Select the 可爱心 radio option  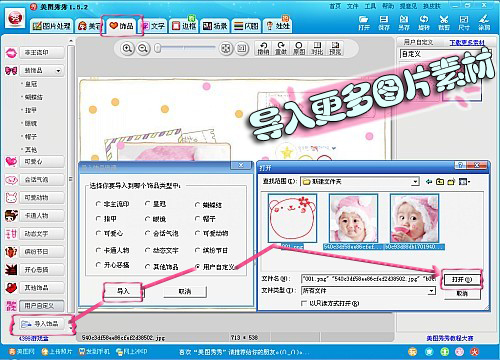click(98, 233)
